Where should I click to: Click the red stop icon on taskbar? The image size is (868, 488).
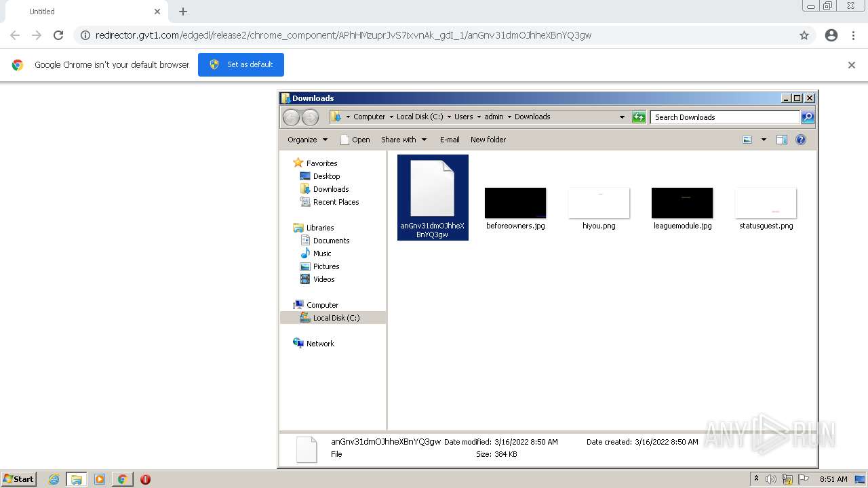point(145,479)
